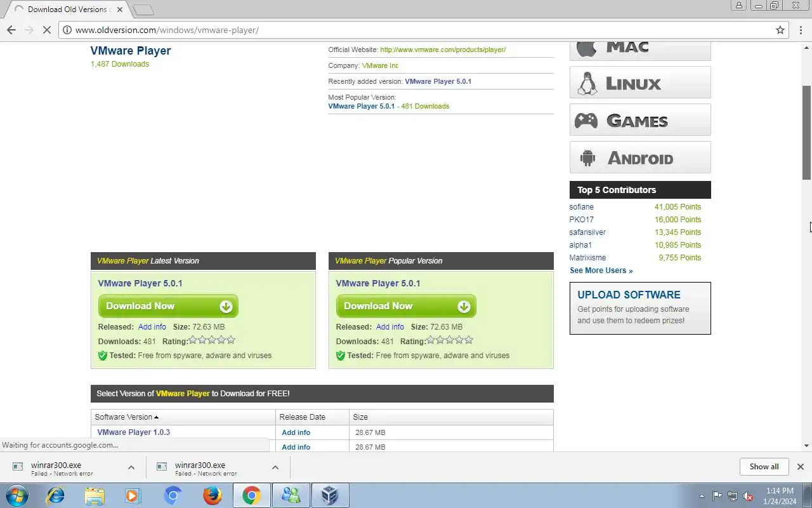Viewport: 812px width, 508px height.
Task: Click the second failed winrar300.exe download
Action: point(206,469)
